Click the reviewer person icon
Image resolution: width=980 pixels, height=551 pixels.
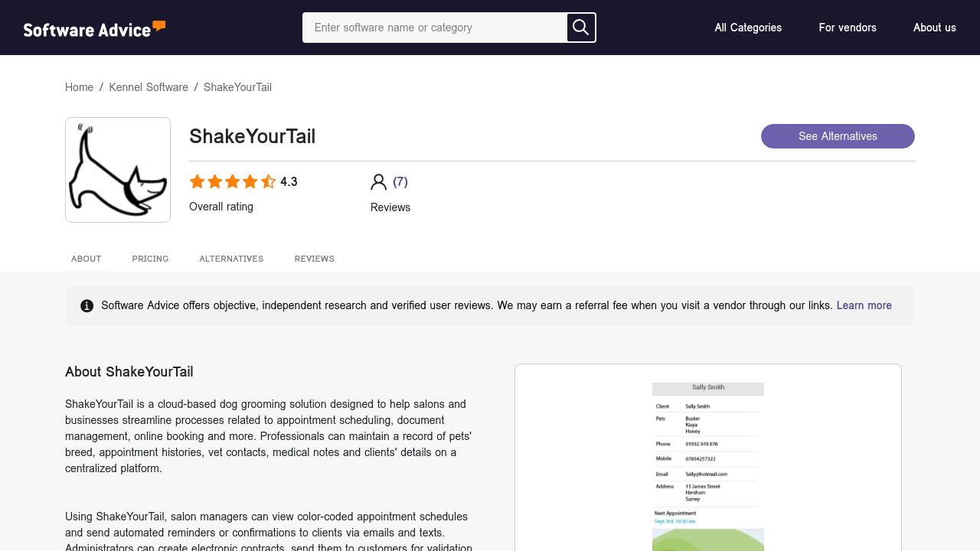click(x=378, y=182)
